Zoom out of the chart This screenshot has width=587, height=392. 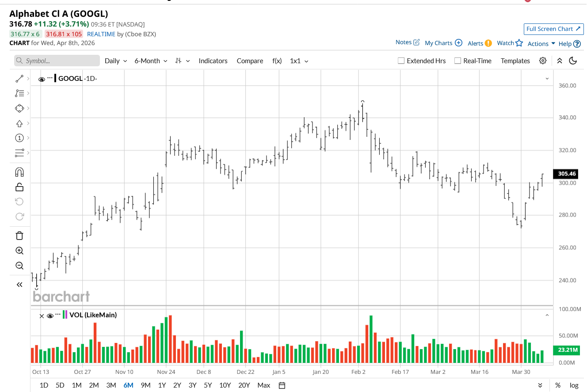pyautogui.click(x=19, y=266)
